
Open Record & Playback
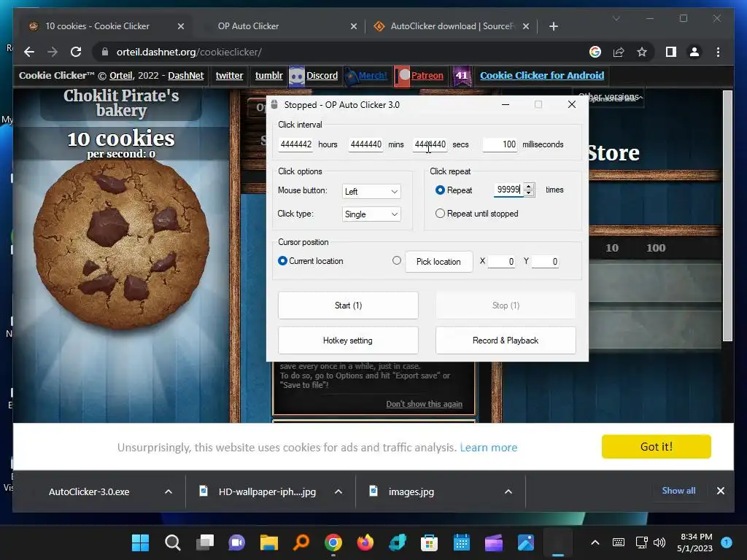(506, 341)
